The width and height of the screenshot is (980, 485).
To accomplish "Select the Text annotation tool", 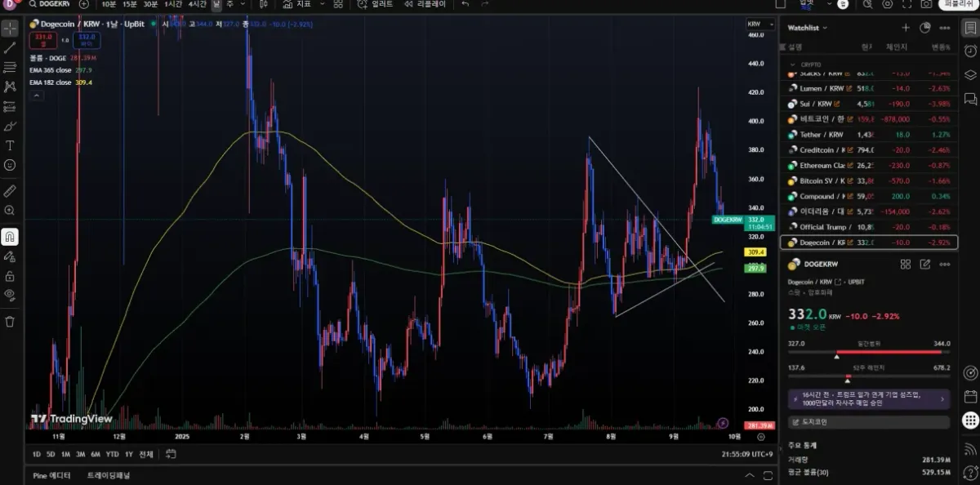I will click(10, 145).
